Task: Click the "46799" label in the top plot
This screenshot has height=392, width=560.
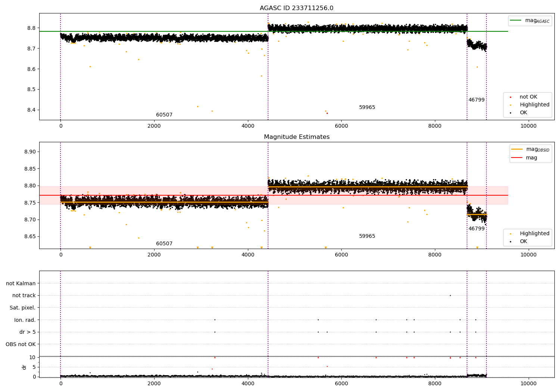Action: [476, 100]
